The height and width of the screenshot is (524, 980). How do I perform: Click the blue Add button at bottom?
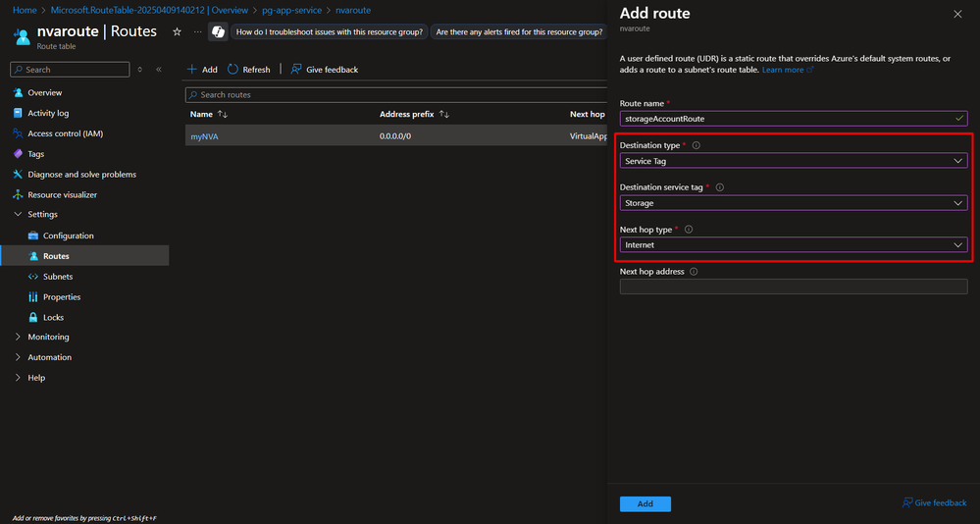pyautogui.click(x=645, y=504)
